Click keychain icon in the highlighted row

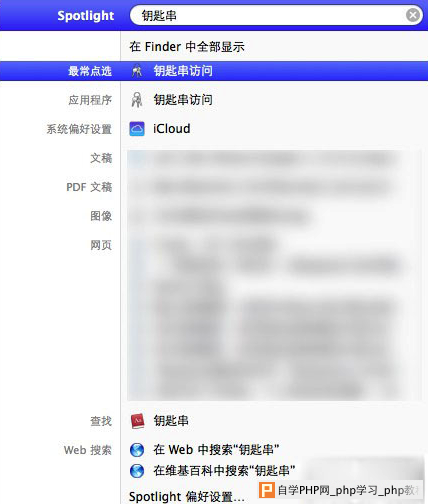[x=137, y=71]
